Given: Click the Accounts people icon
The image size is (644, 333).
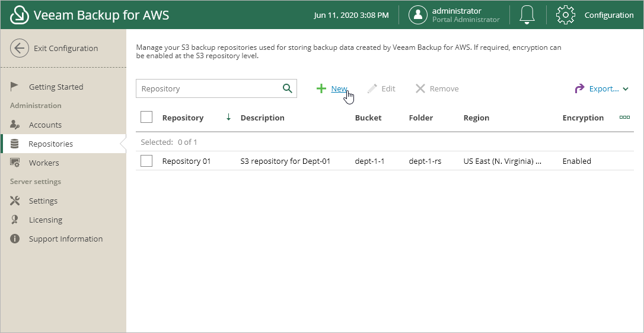Looking at the screenshot, I should (15, 125).
